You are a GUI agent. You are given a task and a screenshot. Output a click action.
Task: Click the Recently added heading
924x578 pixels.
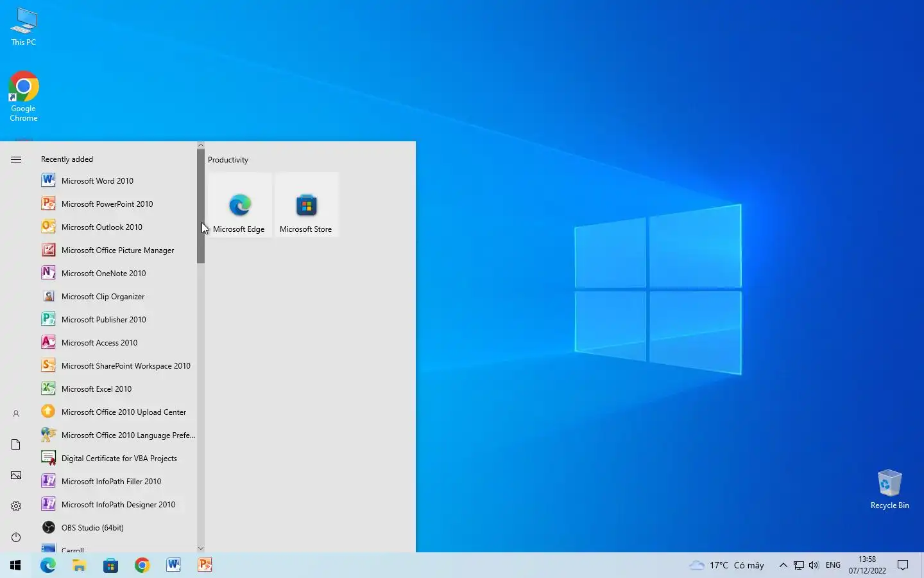pyautogui.click(x=67, y=159)
